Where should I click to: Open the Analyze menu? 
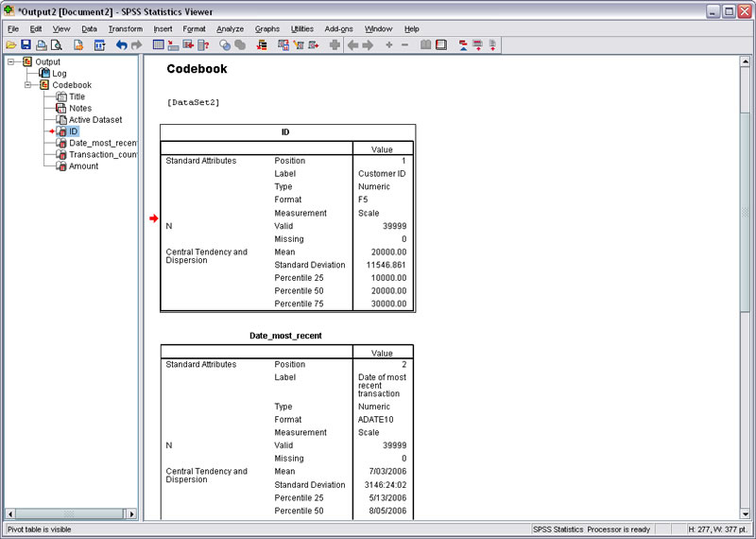(x=230, y=29)
